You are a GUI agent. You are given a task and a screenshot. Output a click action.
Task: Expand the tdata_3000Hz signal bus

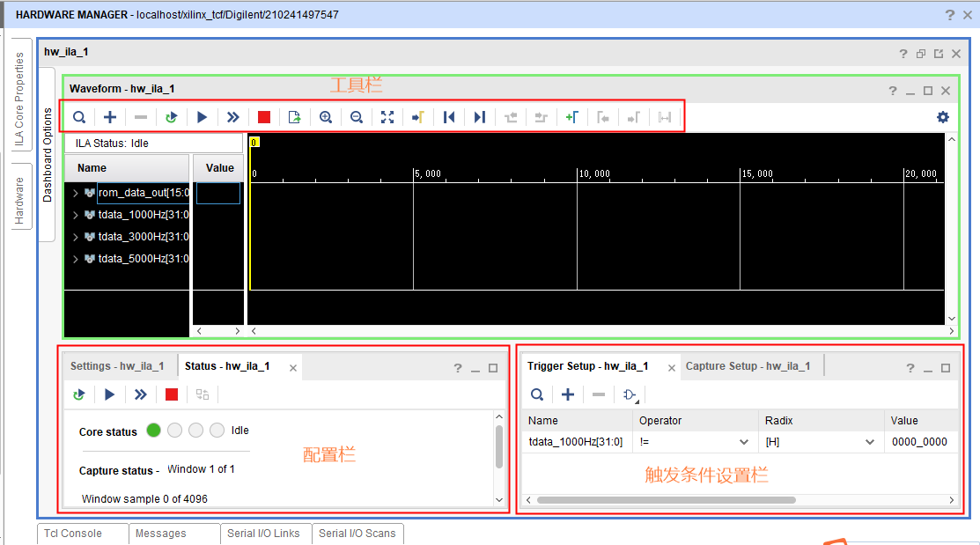(76, 237)
